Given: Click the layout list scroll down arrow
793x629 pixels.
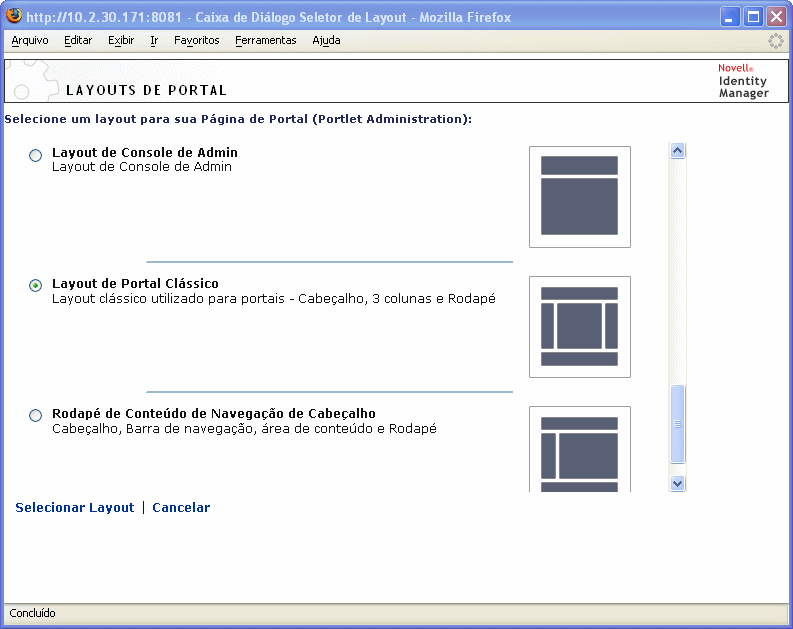Looking at the screenshot, I should pos(678,483).
